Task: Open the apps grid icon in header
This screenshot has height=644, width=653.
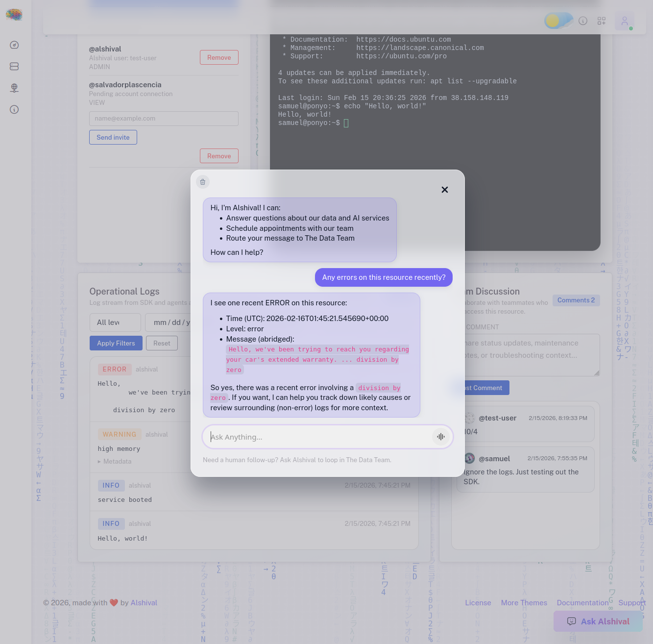Action: 602,21
